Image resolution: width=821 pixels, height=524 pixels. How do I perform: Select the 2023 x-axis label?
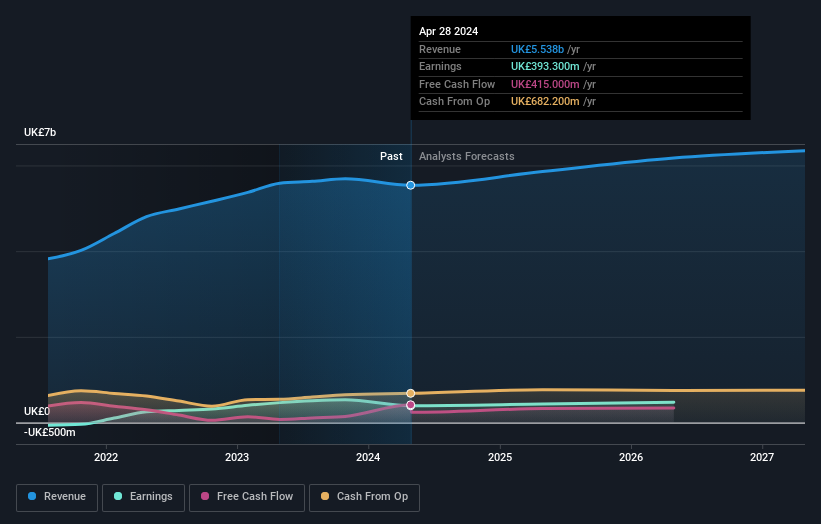(237, 457)
